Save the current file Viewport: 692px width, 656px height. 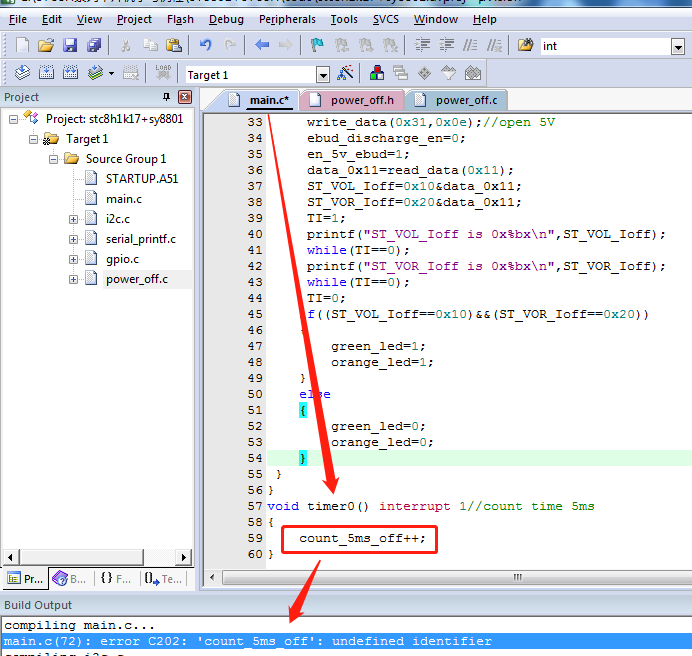point(70,45)
